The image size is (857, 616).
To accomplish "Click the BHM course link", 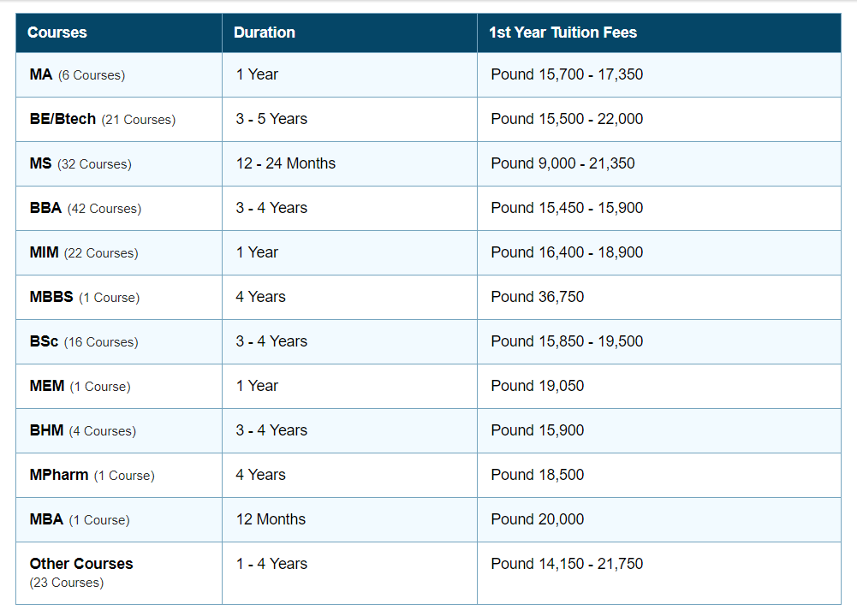I will coord(46,430).
